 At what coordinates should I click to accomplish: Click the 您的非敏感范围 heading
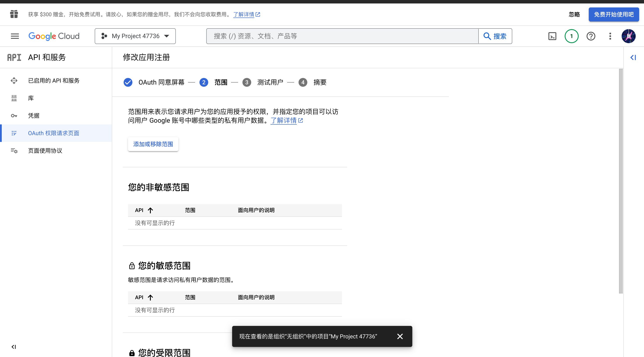158,187
